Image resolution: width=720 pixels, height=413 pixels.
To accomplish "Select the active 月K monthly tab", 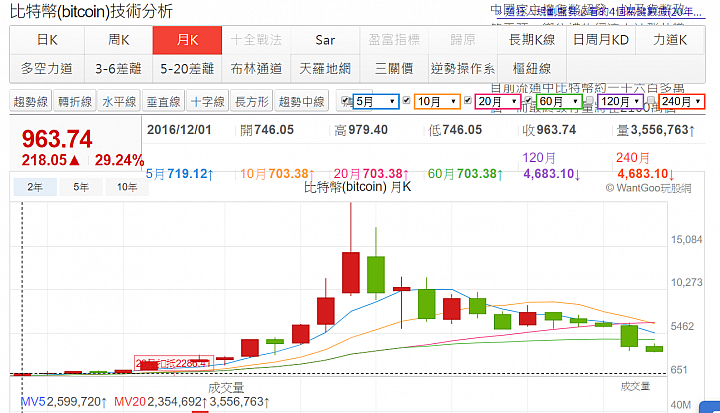I will coord(187,40).
